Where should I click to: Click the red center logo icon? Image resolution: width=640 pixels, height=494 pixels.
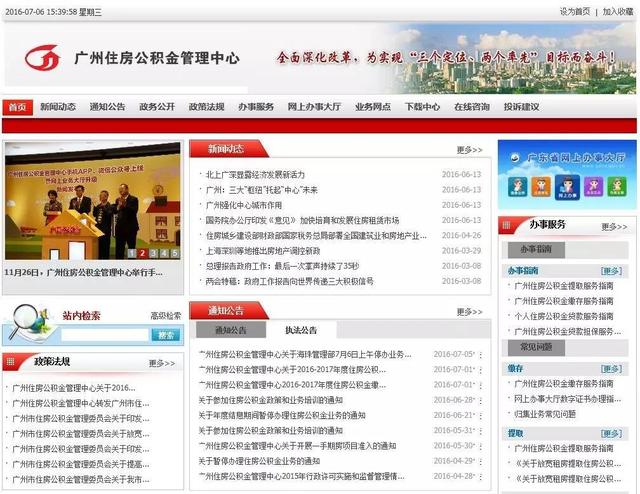tap(42, 58)
